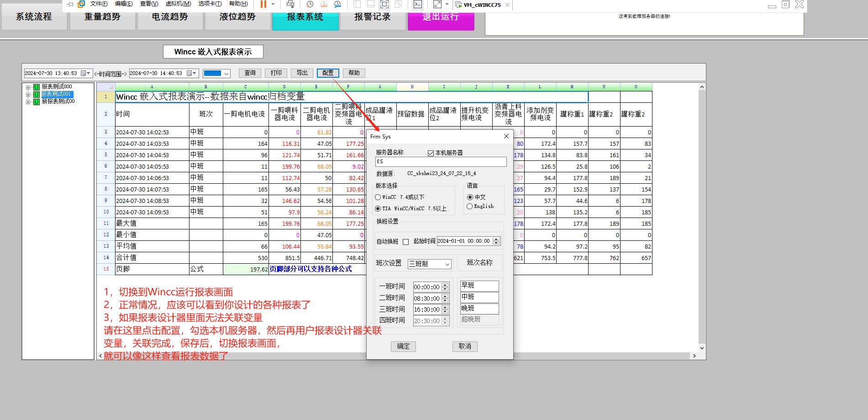
Task: Click the VMware library home icon
Action: pyautogui.click(x=81, y=4)
